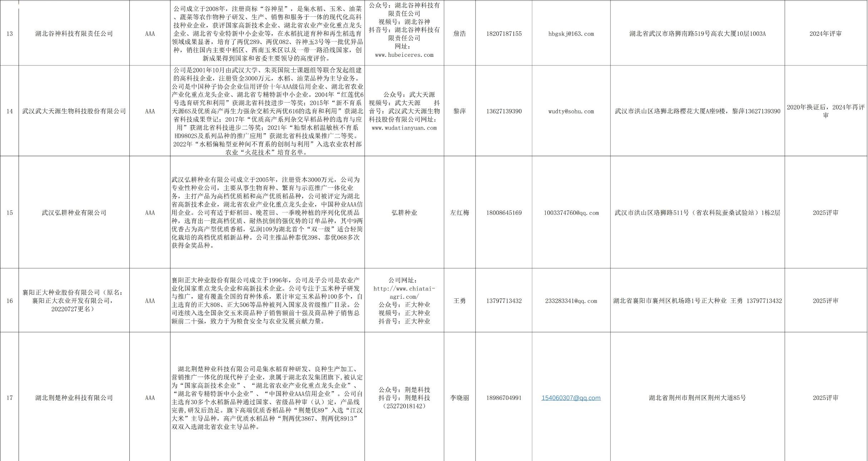Screen dimensions: 868x461
Task: Select the 2024年评审 review status cell
Action: (x=825, y=34)
